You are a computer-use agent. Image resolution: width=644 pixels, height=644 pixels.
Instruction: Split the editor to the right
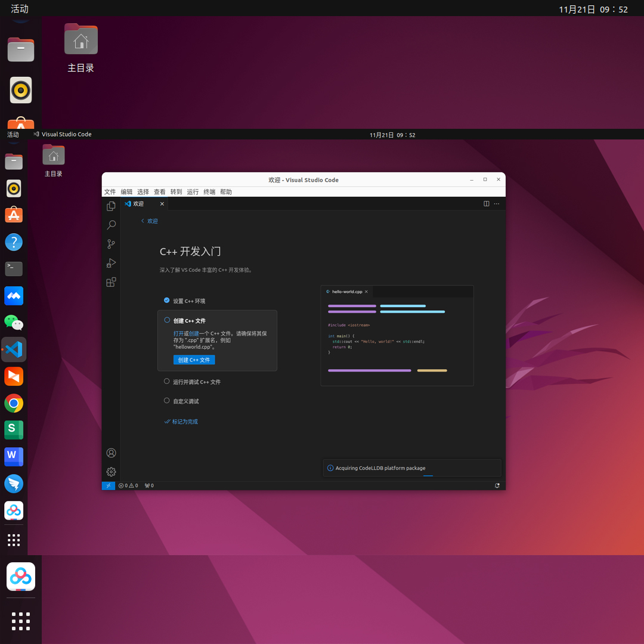coord(487,204)
